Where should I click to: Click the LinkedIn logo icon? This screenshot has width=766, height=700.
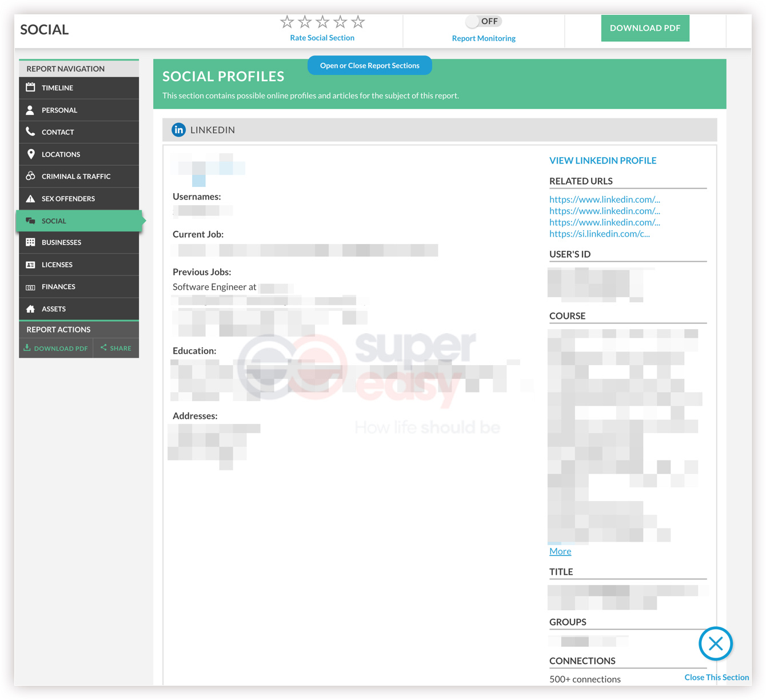179,130
